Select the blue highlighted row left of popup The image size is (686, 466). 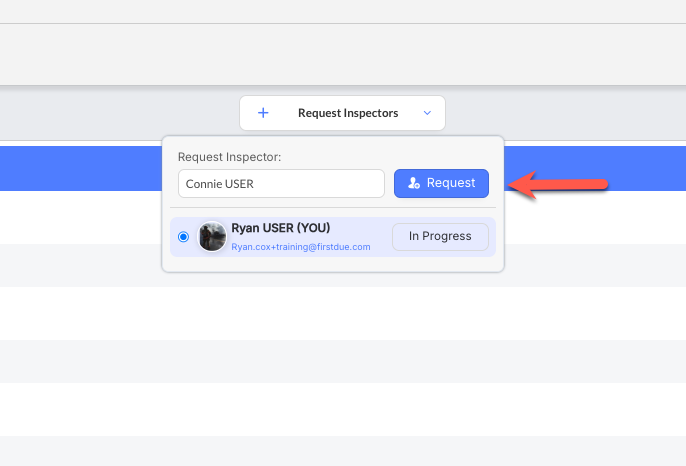coord(80,167)
